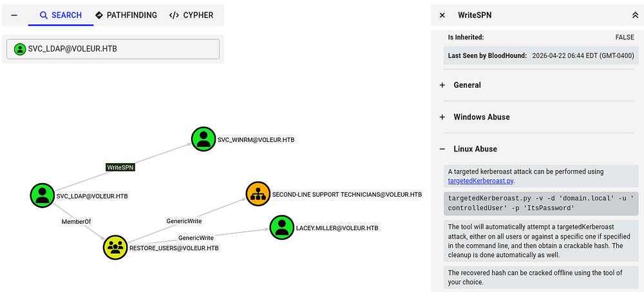Image resolution: width=644 pixels, height=292 pixels.
Task: Close the WriteSPN details panel
Action: click(442, 15)
